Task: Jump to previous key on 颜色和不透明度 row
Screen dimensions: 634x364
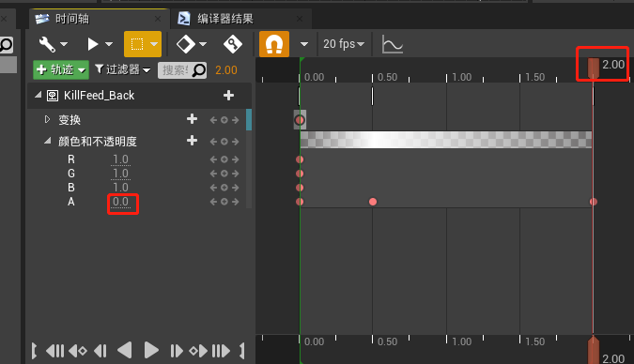Action: point(213,142)
